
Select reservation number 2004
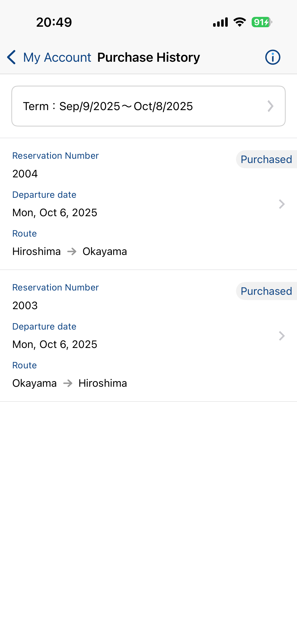point(25,174)
